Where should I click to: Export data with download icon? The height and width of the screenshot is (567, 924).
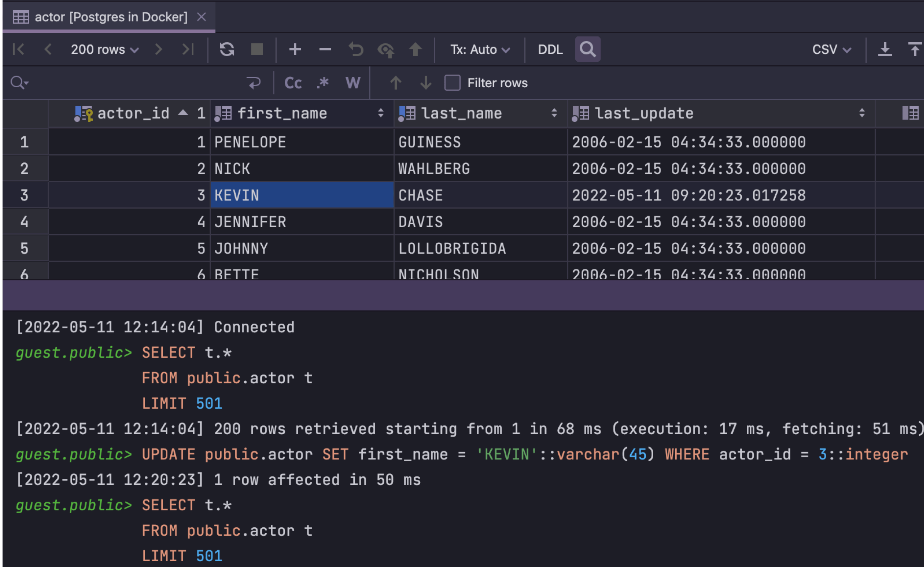[x=885, y=49]
